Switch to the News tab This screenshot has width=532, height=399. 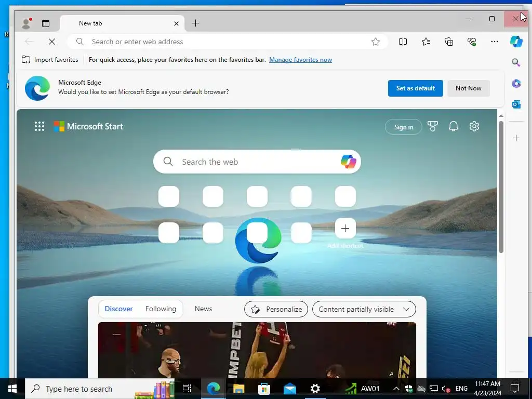(203, 309)
